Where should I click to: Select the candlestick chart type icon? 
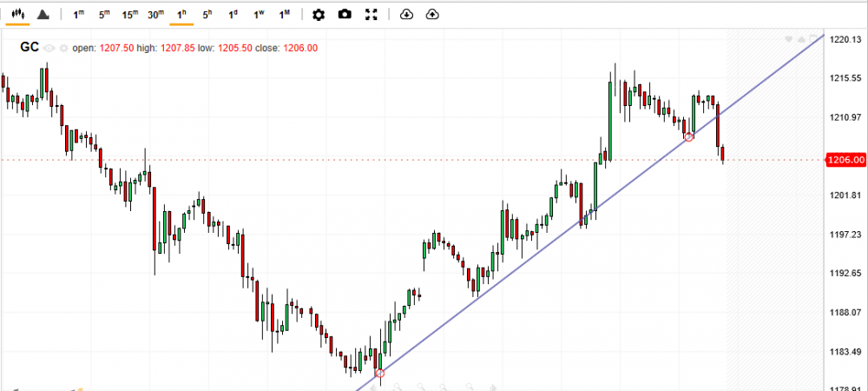coord(18,15)
